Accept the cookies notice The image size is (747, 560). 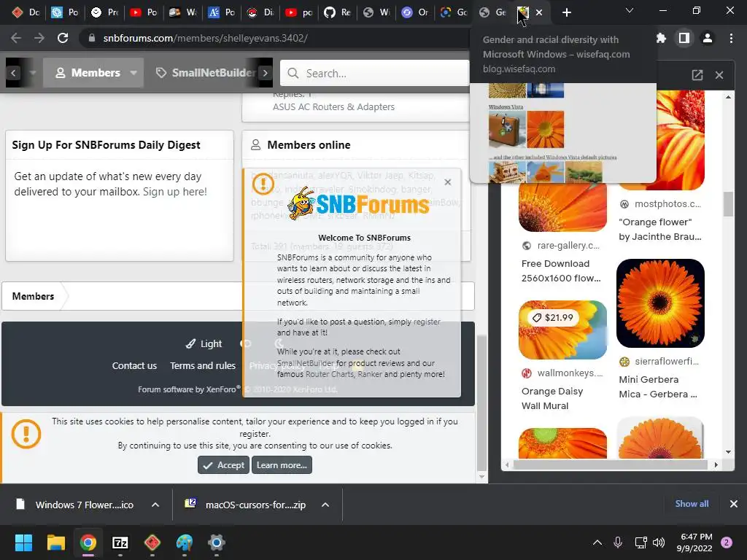[223, 465]
